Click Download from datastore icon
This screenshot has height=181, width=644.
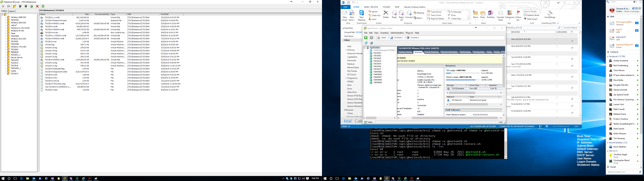click(x=26, y=6)
